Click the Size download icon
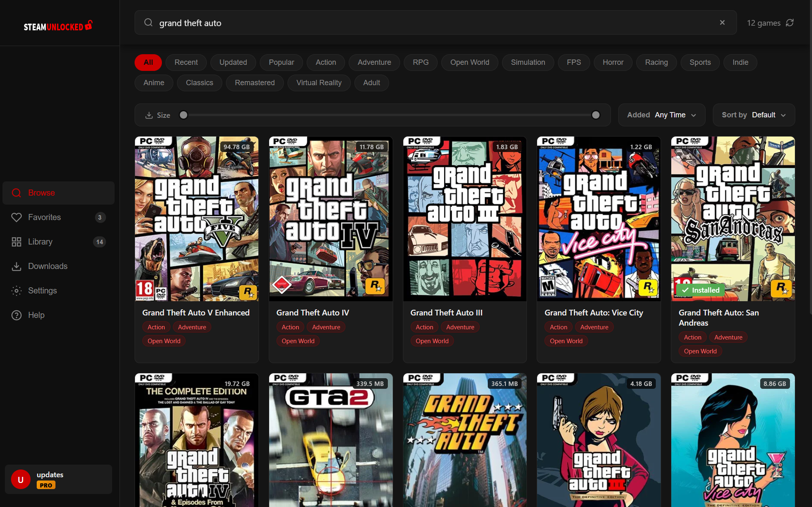 pyautogui.click(x=149, y=115)
